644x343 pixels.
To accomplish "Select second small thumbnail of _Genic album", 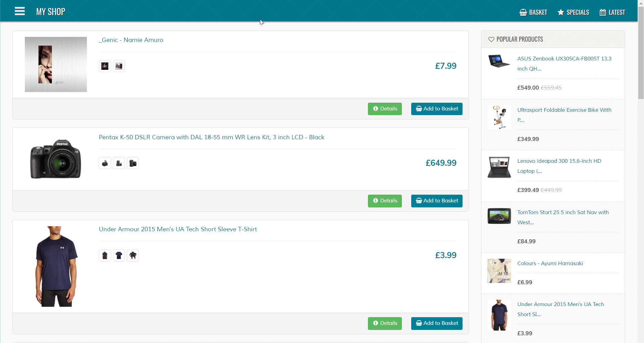I will pos(119,66).
